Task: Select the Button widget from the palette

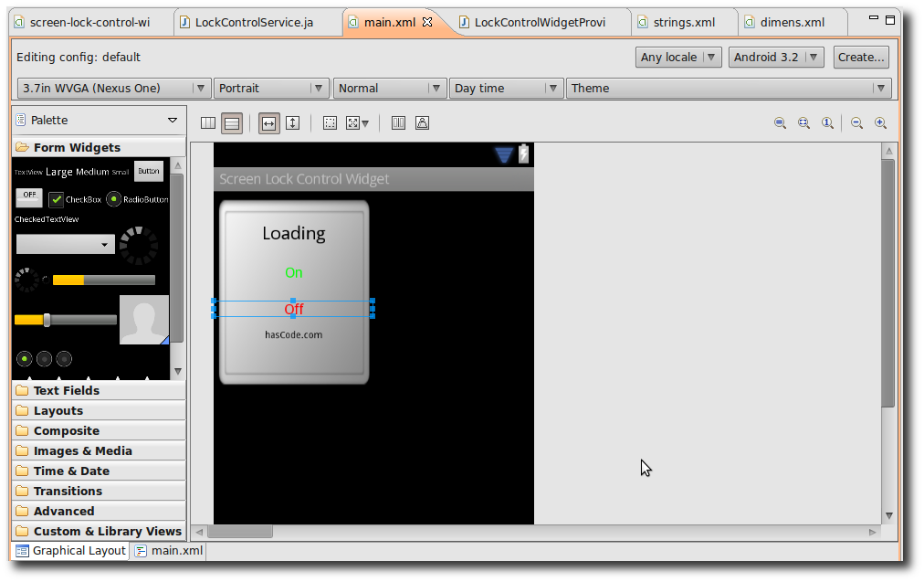Action: (x=148, y=171)
